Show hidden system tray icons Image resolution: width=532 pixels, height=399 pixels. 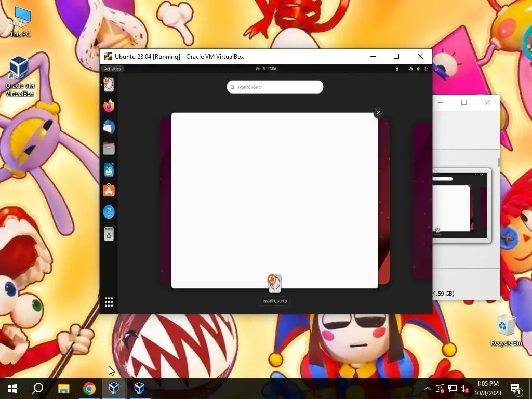pyautogui.click(x=428, y=389)
